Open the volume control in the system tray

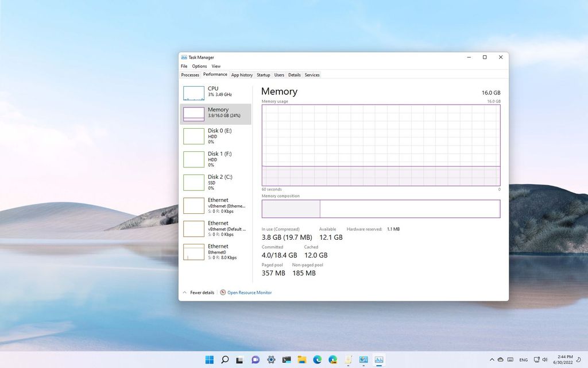point(544,359)
